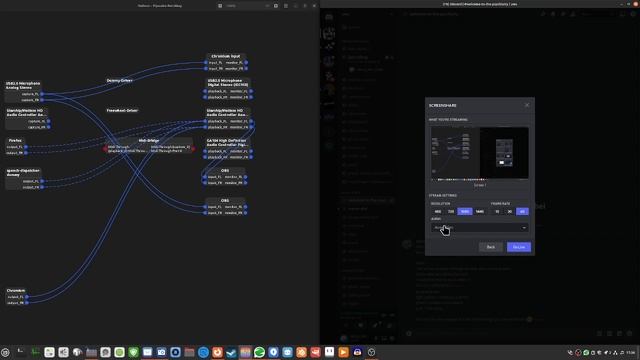640x360 pixels.
Task: Click the stream preview thumbnail
Action: 480,153
